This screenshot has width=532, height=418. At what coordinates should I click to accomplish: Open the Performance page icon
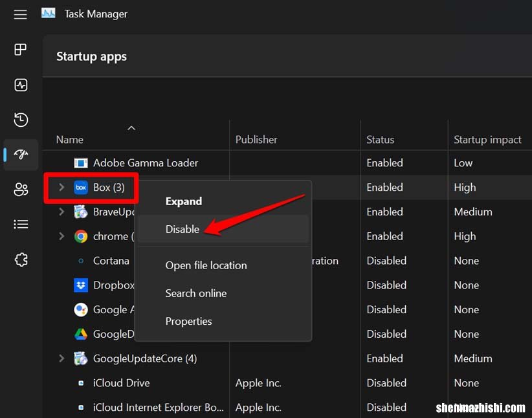[x=21, y=85]
